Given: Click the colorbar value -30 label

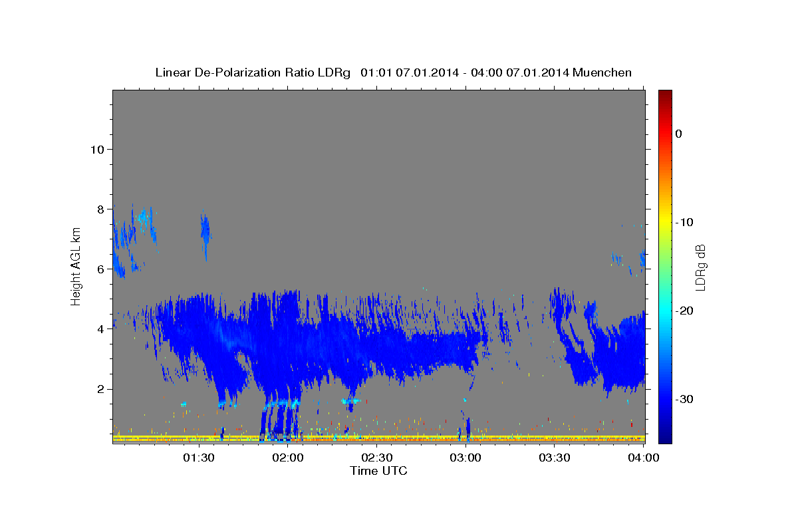Looking at the screenshot, I should point(684,399).
